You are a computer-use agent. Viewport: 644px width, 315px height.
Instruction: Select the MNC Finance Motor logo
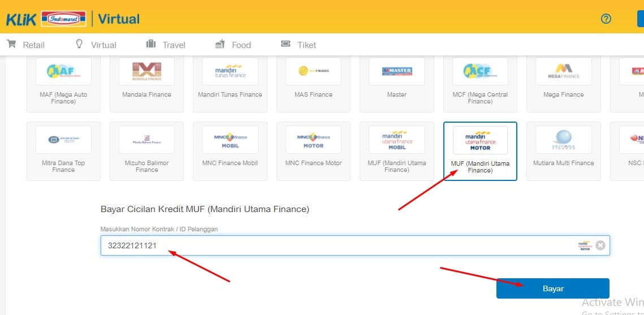(313, 140)
